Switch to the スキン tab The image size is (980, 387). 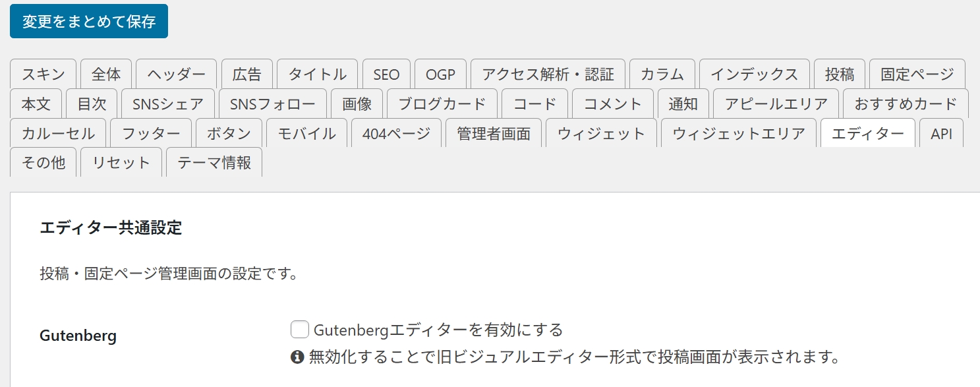click(x=42, y=74)
